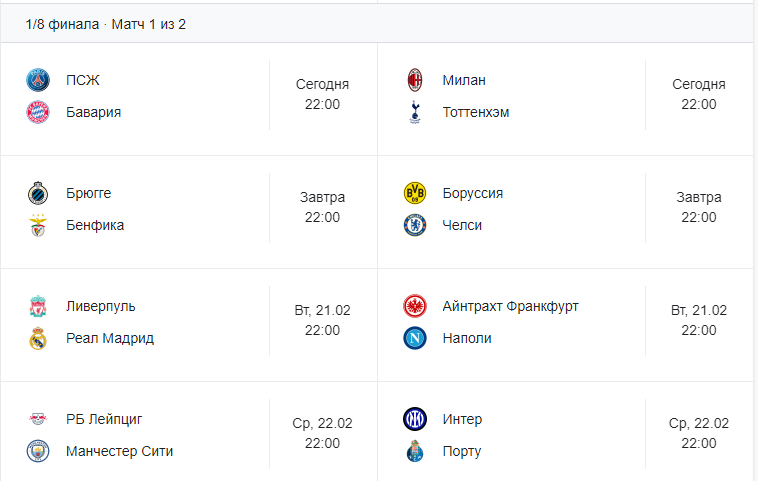Viewport: 758px width, 481px height.
Task: Open the Брюгге team link
Action: coord(88,193)
